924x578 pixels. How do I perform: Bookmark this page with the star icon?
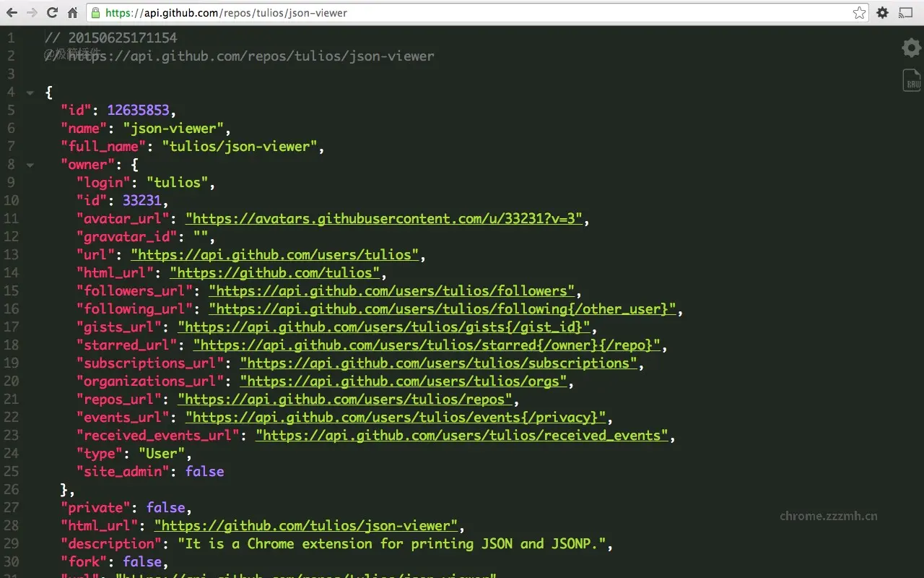pyautogui.click(x=859, y=12)
